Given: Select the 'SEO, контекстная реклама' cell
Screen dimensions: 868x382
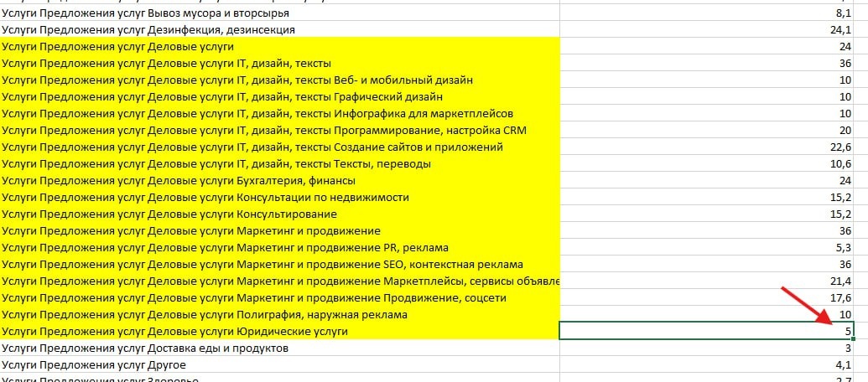Looking at the screenshot, I should click(279, 264).
